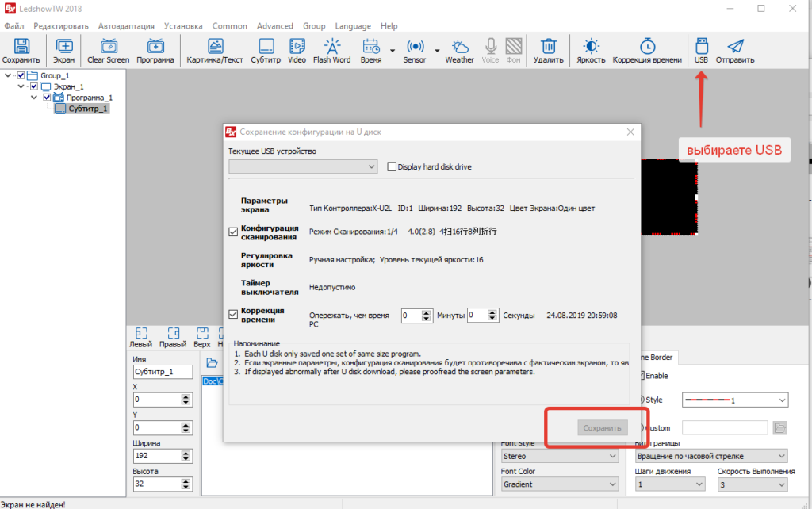812x509 pixels.
Task: Add a Sensor area
Action: coord(415,51)
